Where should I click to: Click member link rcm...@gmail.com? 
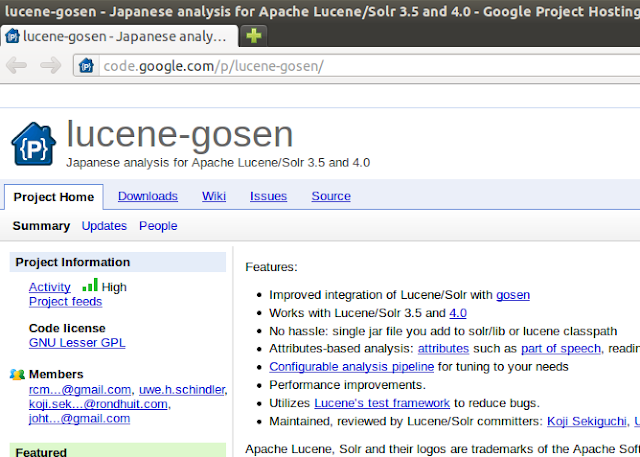pyautogui.click(x=80, y=390)
